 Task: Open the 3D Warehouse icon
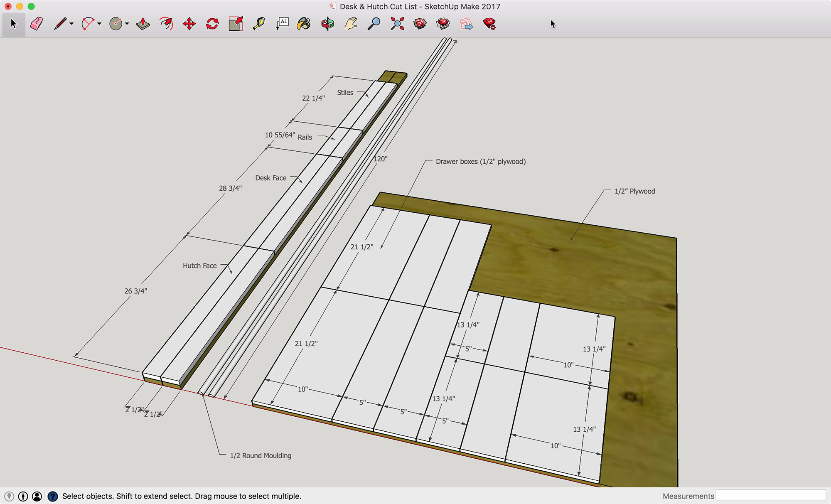[420, 24]
